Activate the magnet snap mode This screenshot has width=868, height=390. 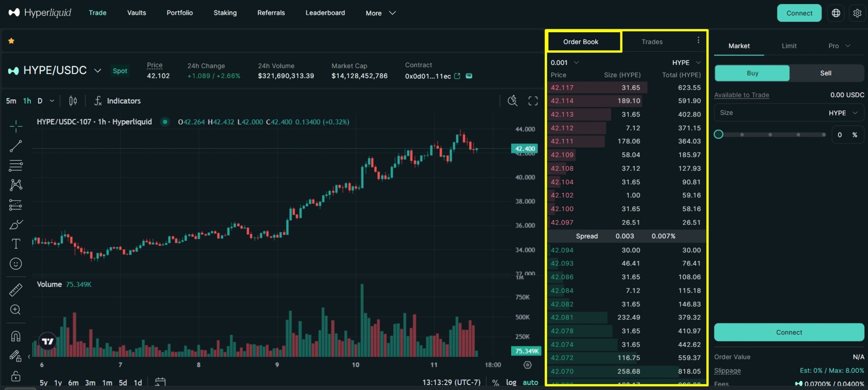click(x=16, y=336)
